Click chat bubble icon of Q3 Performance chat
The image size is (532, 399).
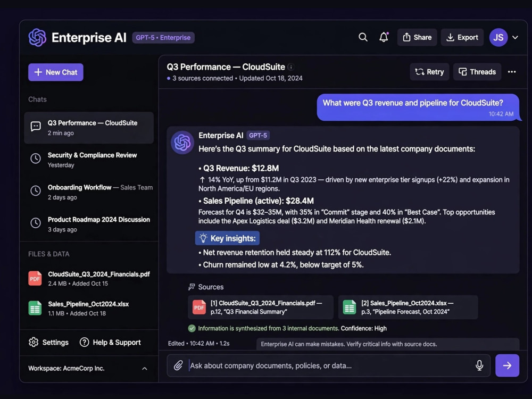(x=36, y=127)
